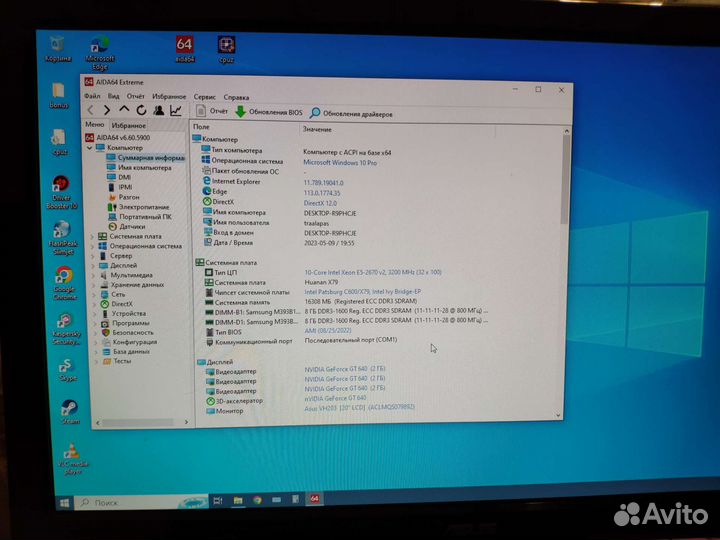Click the forward navigation arrow

click(107, 110)
